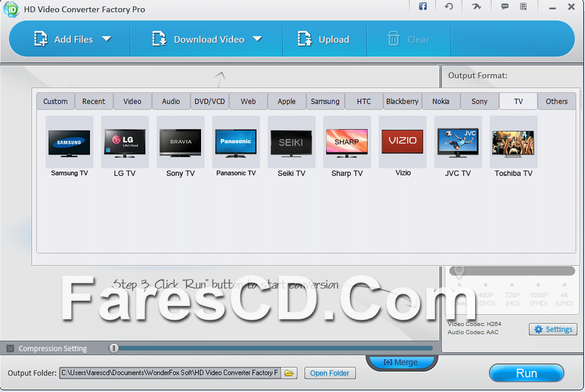Image resolution: width=585 pixels, height=392 pixels.
Task: Select the Sharp TV preset
Action: [347, 142]
